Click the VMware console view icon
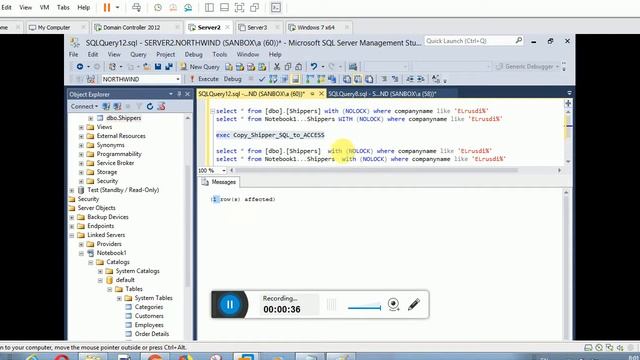This screenshot has height=360, width=640. coord(276,7)
